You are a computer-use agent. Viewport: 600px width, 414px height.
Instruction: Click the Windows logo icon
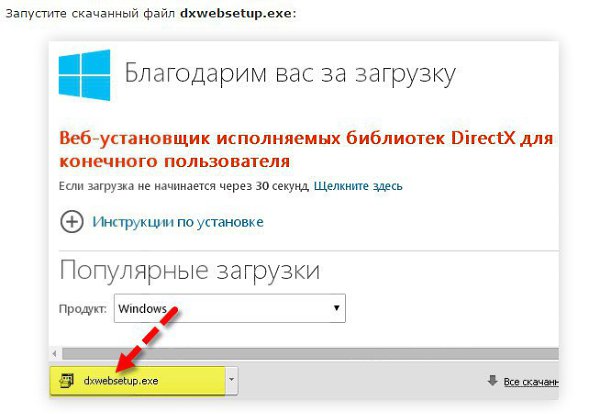click(x=84, y=77)
